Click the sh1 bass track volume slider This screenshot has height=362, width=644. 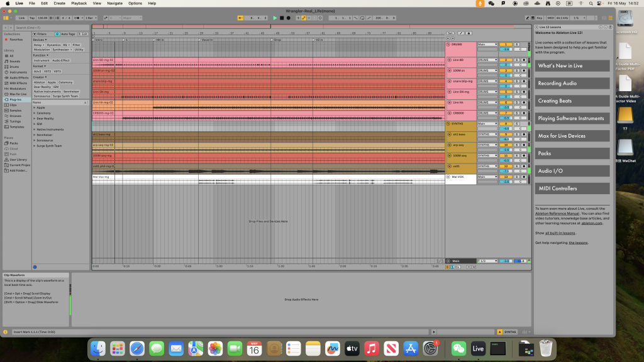[x=506, y=139]
